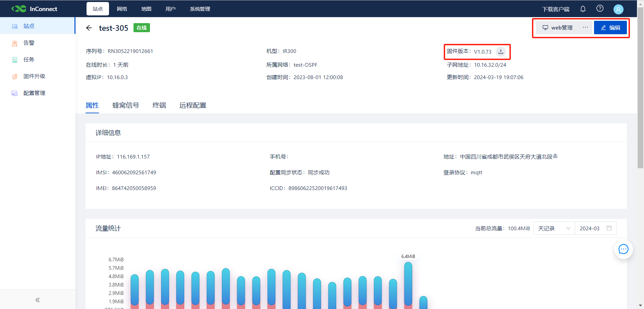Click the serial number RN3052219012661

click(130, 51)
